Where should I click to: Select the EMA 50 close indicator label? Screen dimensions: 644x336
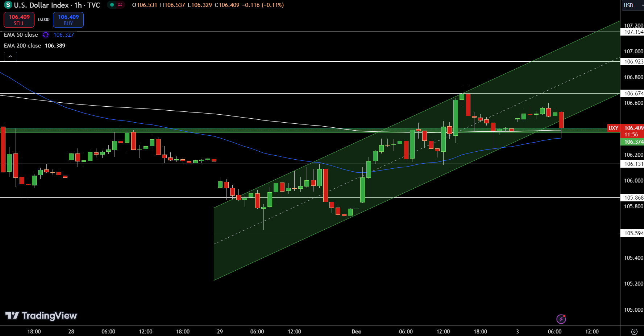(21, 35)
